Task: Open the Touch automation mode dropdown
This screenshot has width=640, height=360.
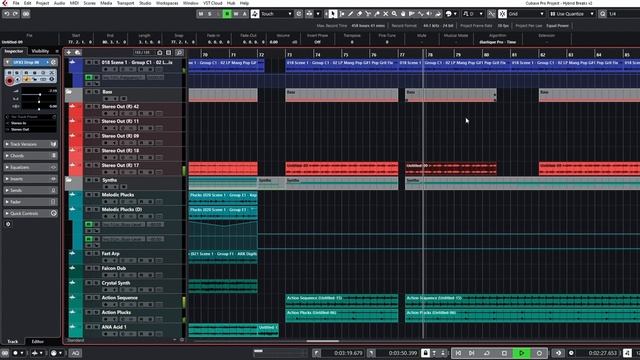Action: [276, 14]
